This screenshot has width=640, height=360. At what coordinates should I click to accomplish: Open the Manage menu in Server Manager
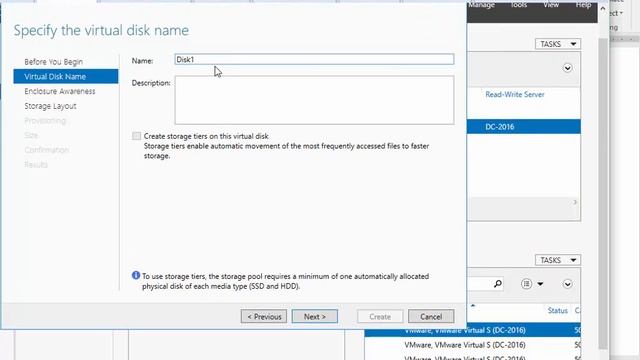(x=481, y=5)
